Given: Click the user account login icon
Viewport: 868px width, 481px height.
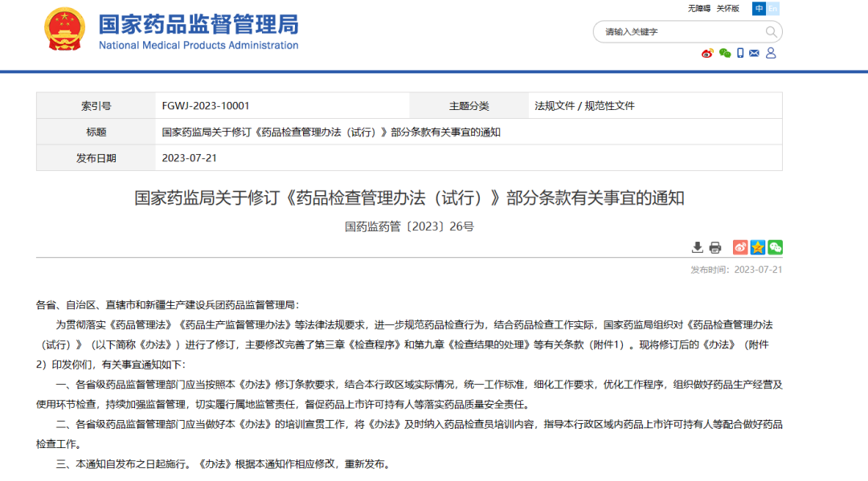Looking at the screenshot, I should coord(771,53).
